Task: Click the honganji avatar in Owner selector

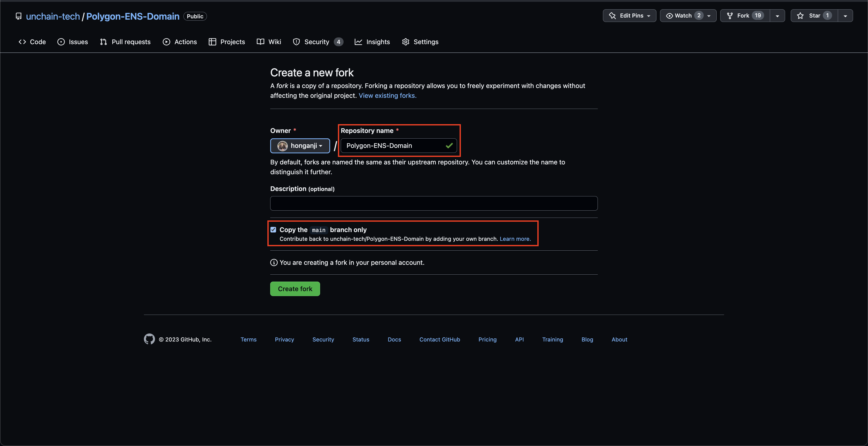Action: (x=282, y=146)
